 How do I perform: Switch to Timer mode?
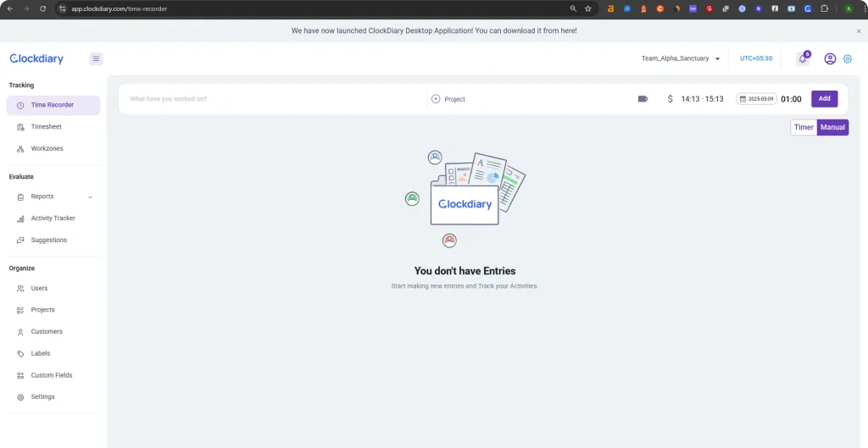click(x=804, y=127)
